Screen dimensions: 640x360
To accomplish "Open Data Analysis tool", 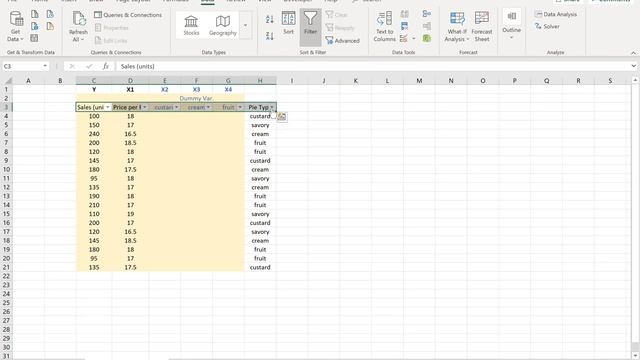I will (x=556, y=14).
